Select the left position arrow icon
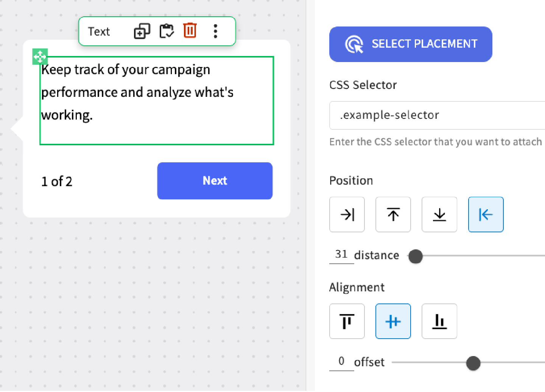 point(486,215)
